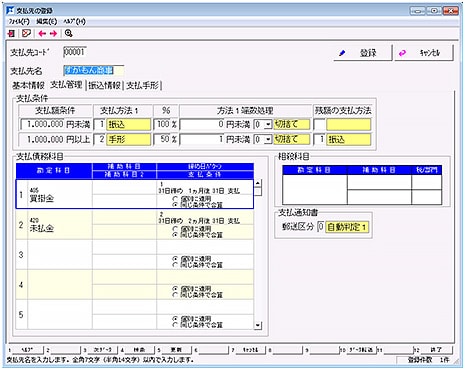Click the 買掛金 account cell in row 1
The image size is (465, 370).
(60, 195)
